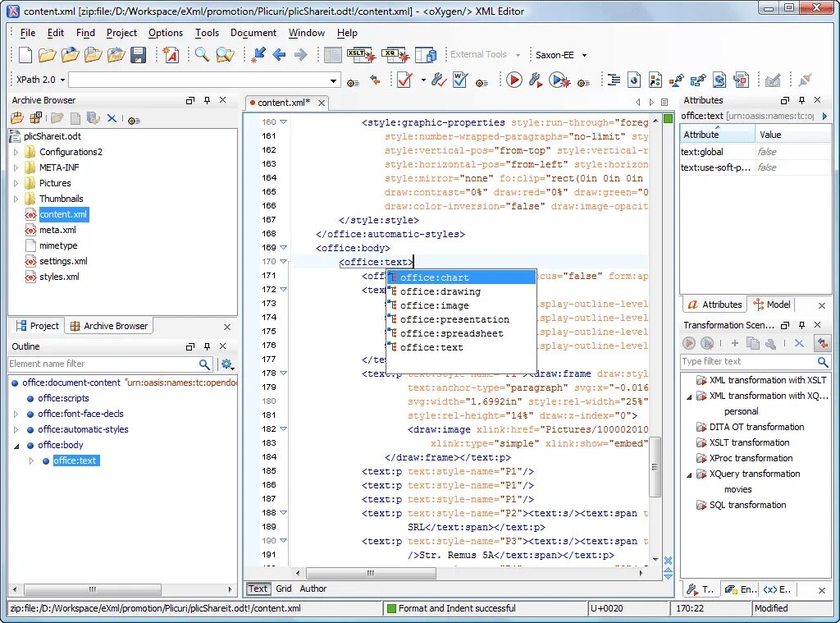Click the Outline filter settings gear icon

point(227,364)
